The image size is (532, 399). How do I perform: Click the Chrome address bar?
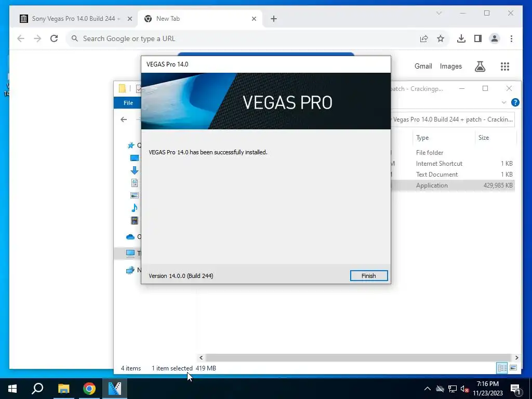tap(244, 38)
